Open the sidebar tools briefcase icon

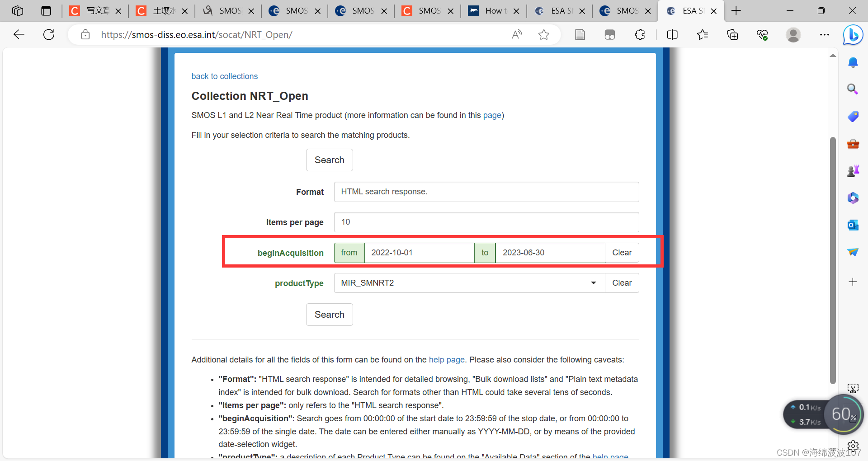click(x=853, y=144)
